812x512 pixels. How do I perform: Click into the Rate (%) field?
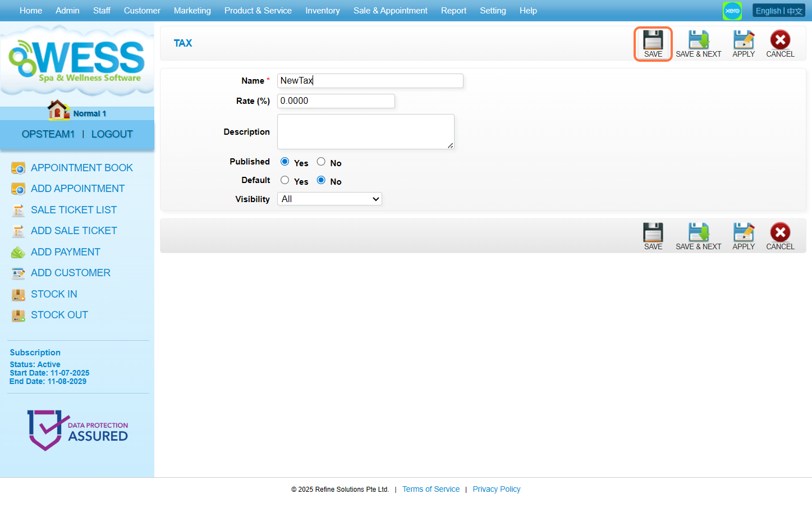[336, 101]
